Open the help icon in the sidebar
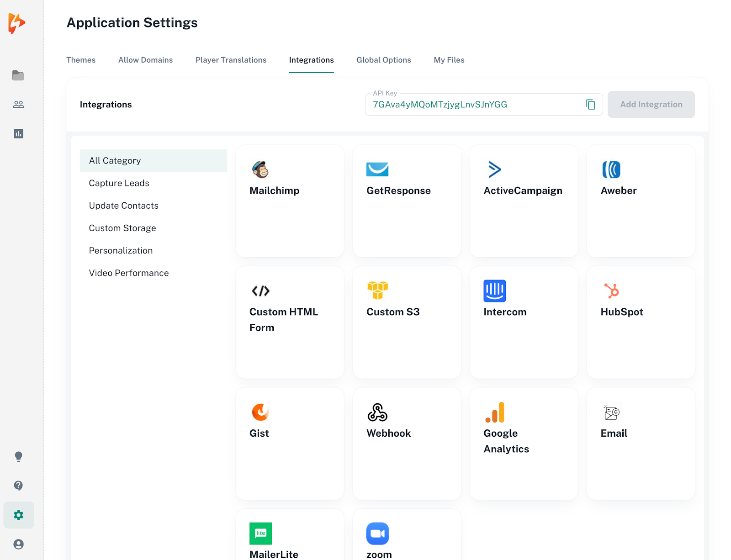The image size is (731, 560). click(x=18, y=486)
